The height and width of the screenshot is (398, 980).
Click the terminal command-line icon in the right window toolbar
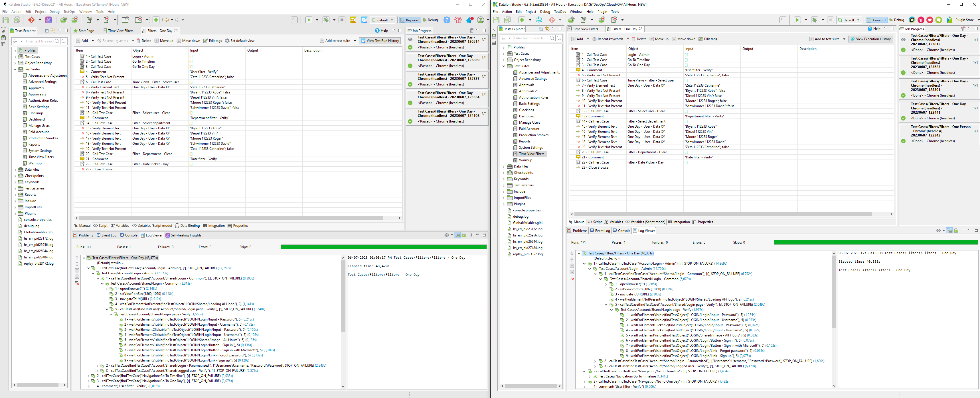(783, 20)
